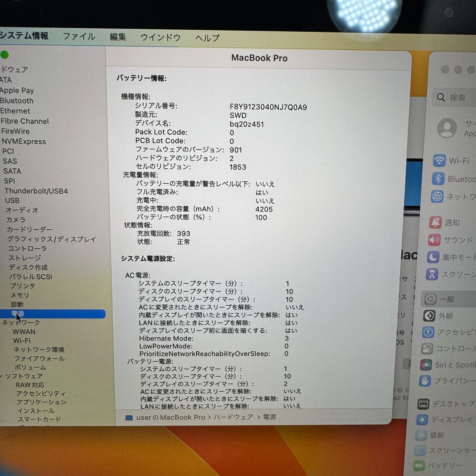Click the control center toggle icon

pos(427,349)
